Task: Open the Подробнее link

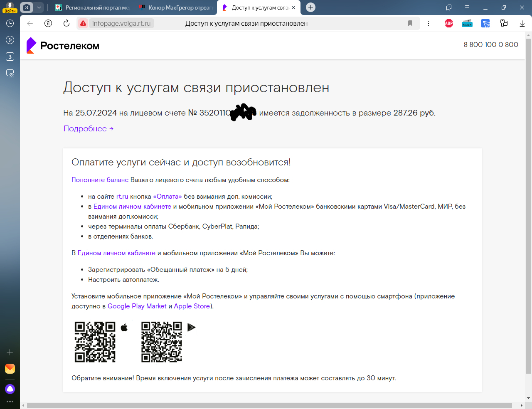Action: click(x=89, y=128)
